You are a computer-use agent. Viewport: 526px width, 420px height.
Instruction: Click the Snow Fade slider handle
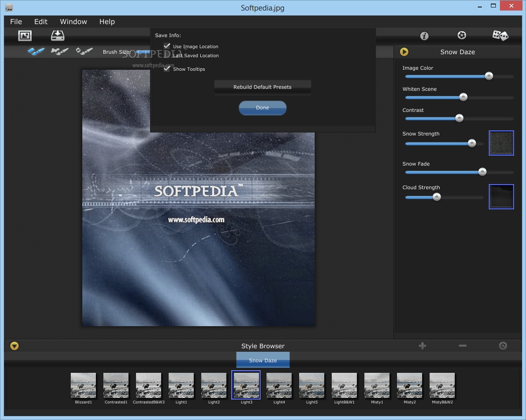pyautogui.click(x=482, y=172)
